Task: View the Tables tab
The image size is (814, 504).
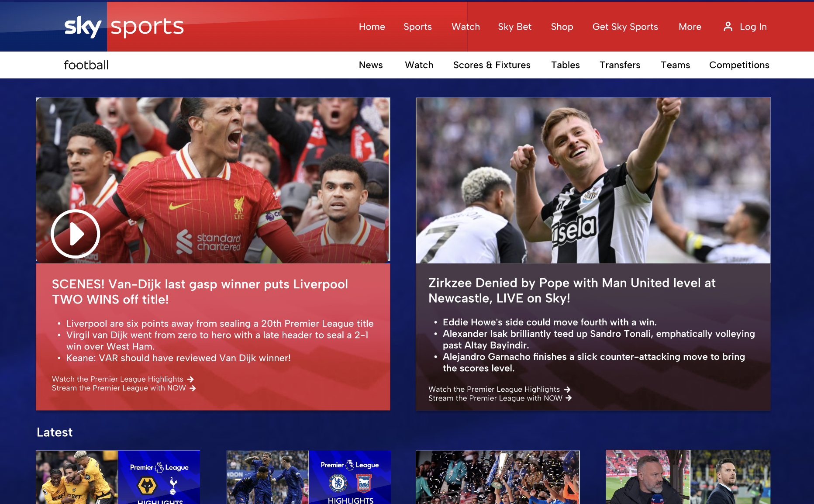Action: coord(566,65)
